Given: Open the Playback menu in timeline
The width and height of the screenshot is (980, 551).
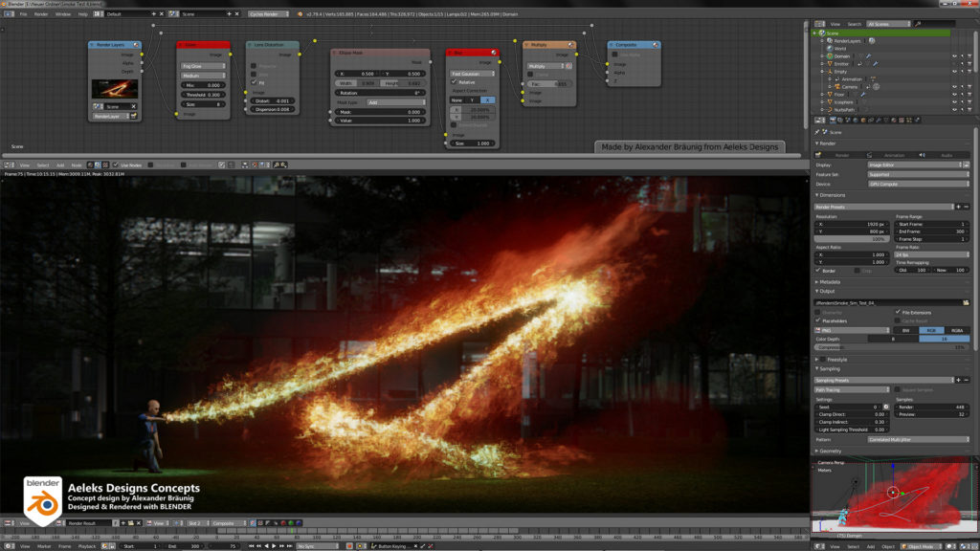Looking at the screenshot, I should [x=87, y=546].
